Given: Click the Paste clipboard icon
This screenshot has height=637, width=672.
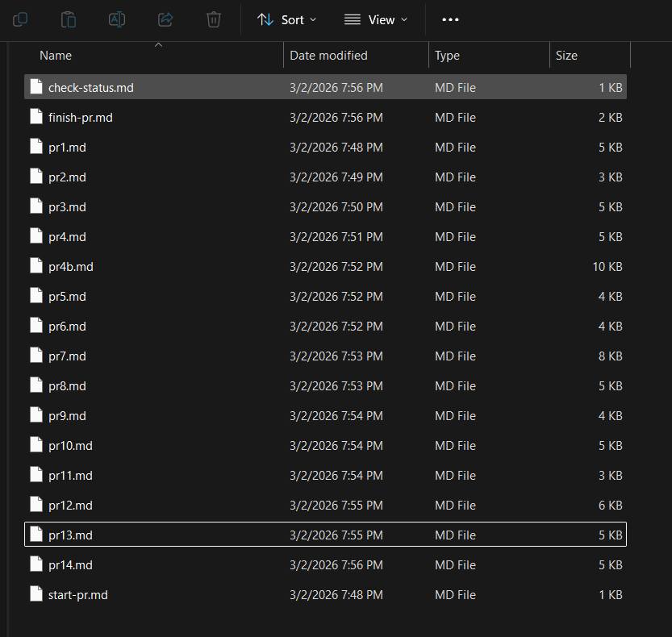Looking at the screenshot, I should pyautogui.click(x=69, y=19).
